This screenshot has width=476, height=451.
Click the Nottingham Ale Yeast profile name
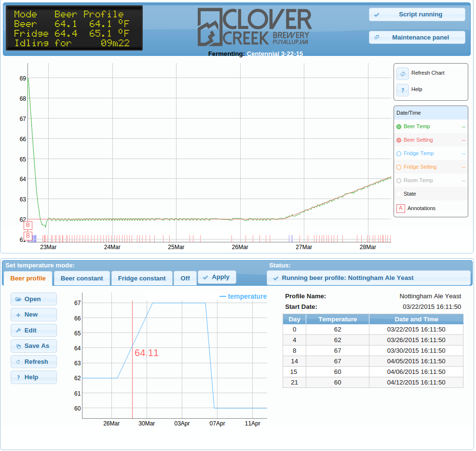click(x=430, y=296)
